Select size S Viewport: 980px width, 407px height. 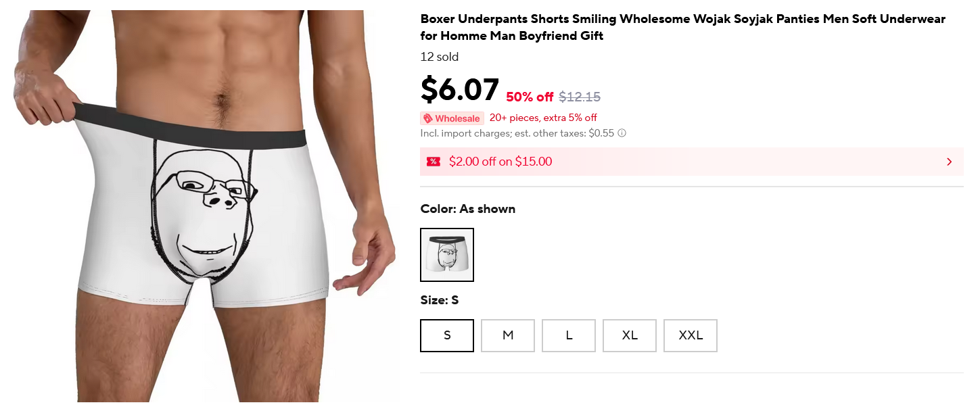[x=447, y=335]
